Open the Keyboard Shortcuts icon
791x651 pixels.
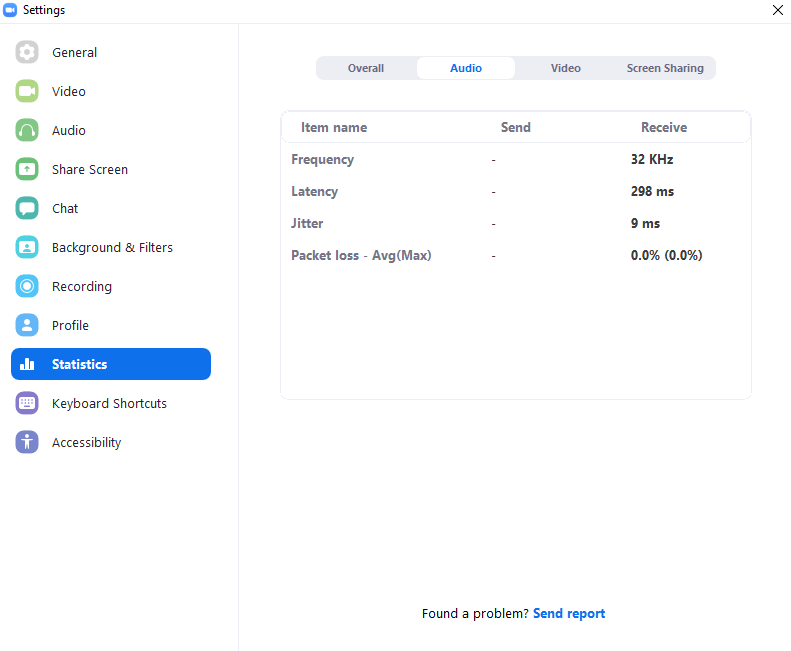(27, 403)
